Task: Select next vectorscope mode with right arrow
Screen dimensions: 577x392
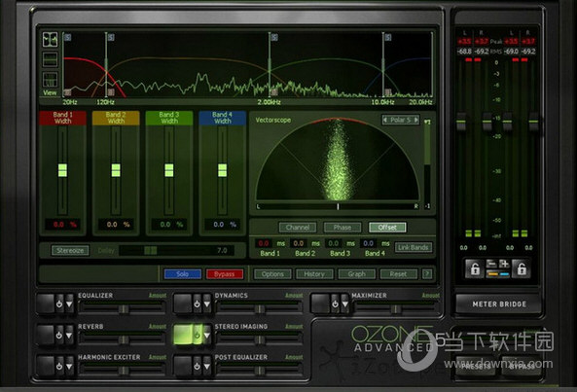Action: pyautogui.click(x=416, y=120)
